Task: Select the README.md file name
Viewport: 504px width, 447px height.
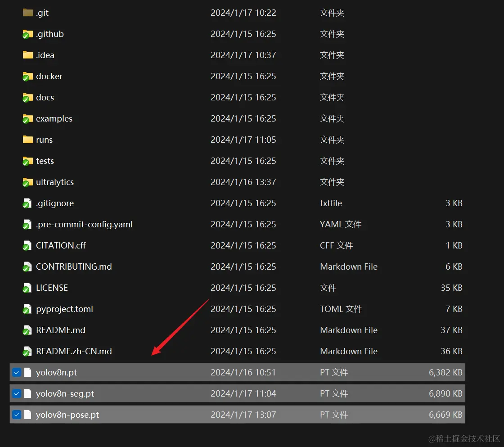Action: point(60,330)
